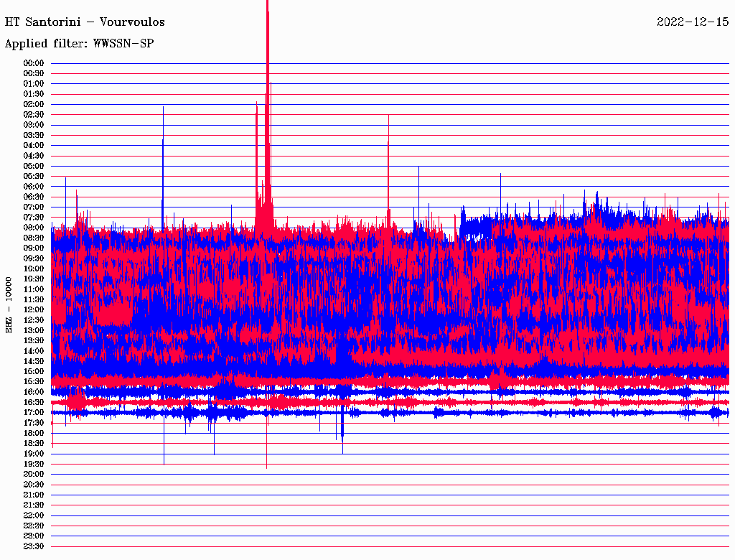
Task: Click the 21:30 time label
Action: (x=34, y=505)
